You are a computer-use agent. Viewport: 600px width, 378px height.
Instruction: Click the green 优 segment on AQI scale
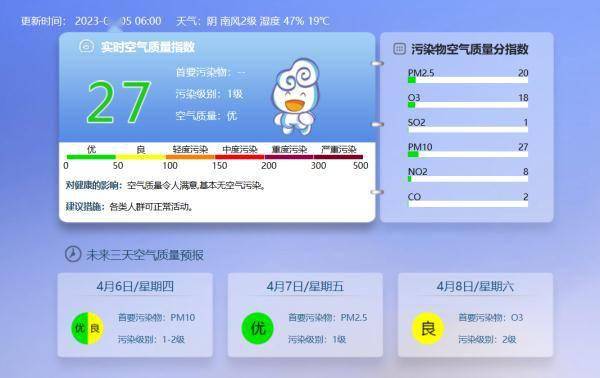point(91,157)
